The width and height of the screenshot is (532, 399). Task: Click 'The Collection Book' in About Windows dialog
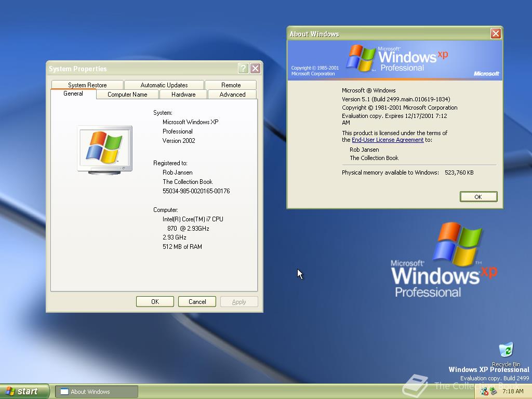[374, 158]
